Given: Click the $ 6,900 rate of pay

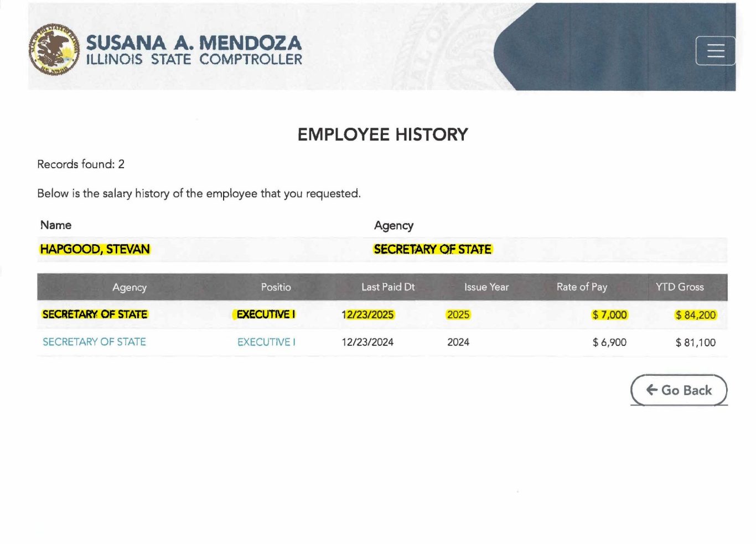Looking at the screenshot, I should [609, 343].
